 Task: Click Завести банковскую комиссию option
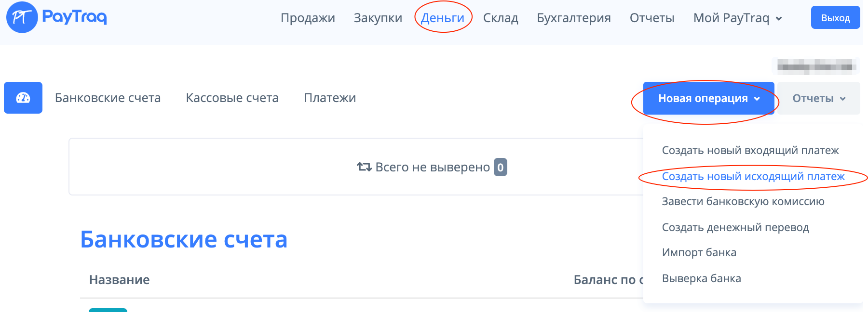coord(743,201)
